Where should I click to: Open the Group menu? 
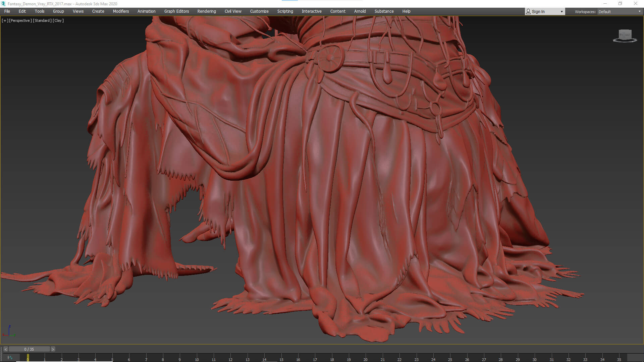pyautogui.click(x=58, y=11)
